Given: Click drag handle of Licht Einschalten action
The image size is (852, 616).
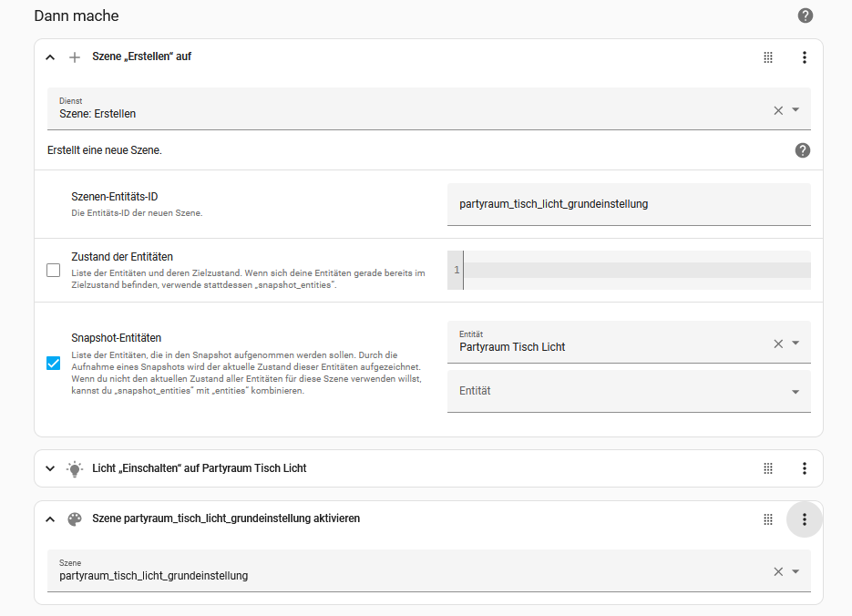Looking at the screenshot, I should pos(768,468).
